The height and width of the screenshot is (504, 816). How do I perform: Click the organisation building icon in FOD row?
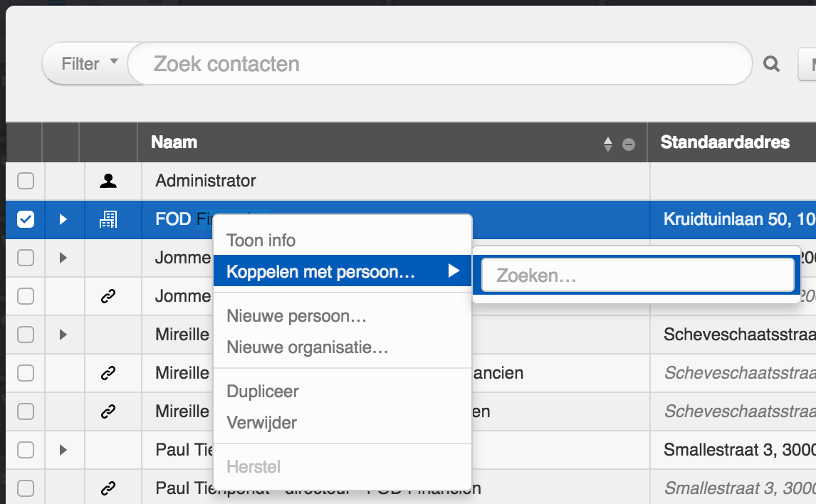108,219
